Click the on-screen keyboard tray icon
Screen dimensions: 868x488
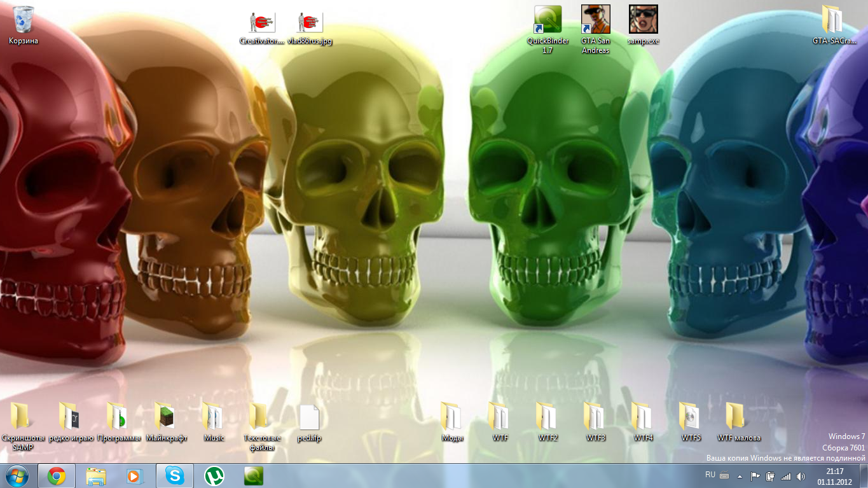pyautogui.click(x=724, y=475)
